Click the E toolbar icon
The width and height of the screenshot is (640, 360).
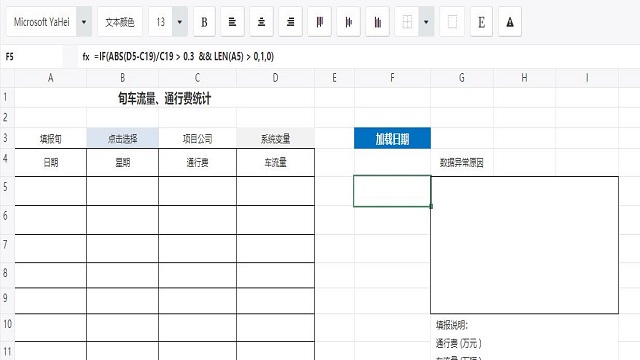[x=481, y=22]
